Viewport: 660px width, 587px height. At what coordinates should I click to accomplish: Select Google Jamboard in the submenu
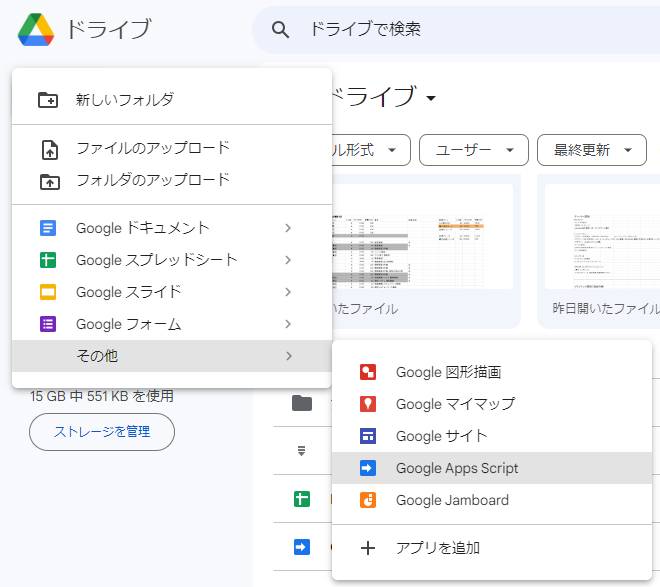492,500
